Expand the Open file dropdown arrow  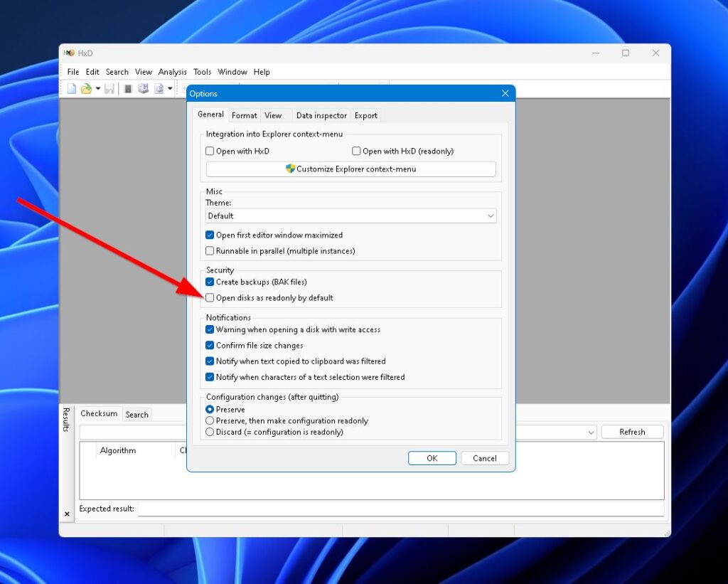97,88
